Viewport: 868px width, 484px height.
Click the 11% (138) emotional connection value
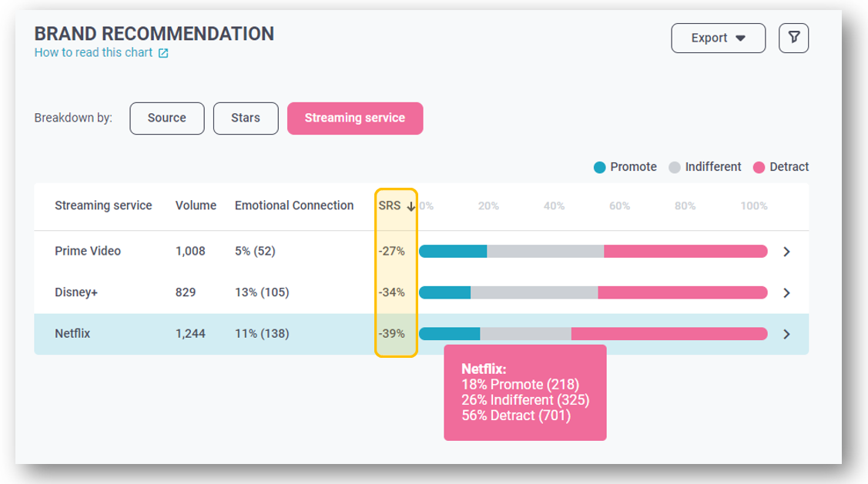click(262, 334)
